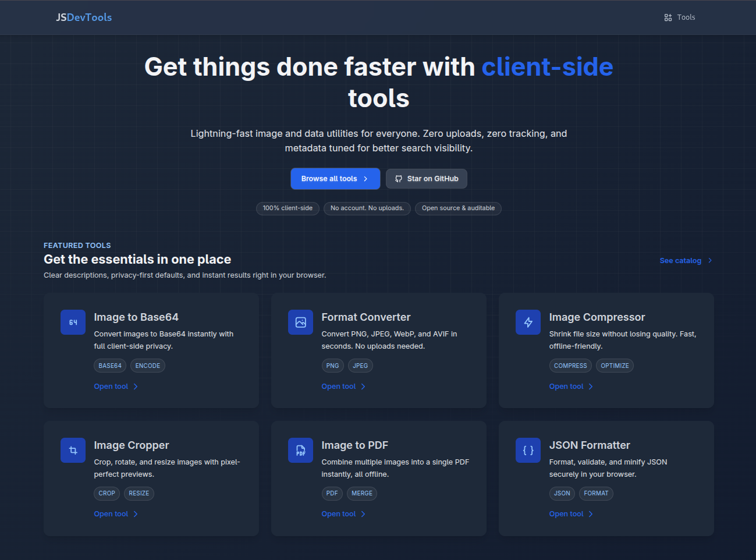Open the JSON Formatter tool

click(566, 513)
